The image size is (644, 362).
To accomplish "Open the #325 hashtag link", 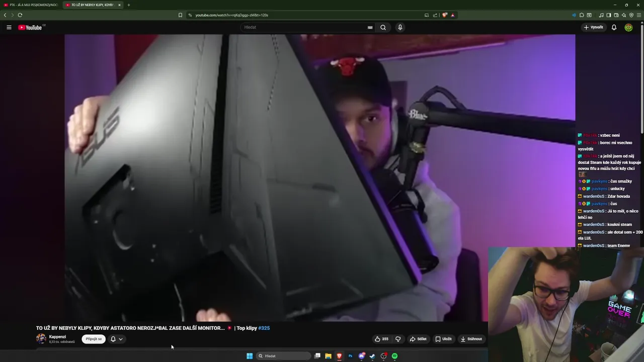I will click(x=264, y=328).
